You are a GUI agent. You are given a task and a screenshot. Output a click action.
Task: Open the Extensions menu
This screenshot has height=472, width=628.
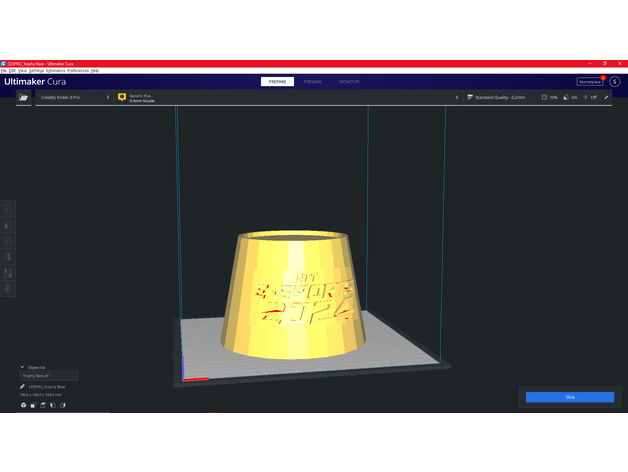(56, 71)
